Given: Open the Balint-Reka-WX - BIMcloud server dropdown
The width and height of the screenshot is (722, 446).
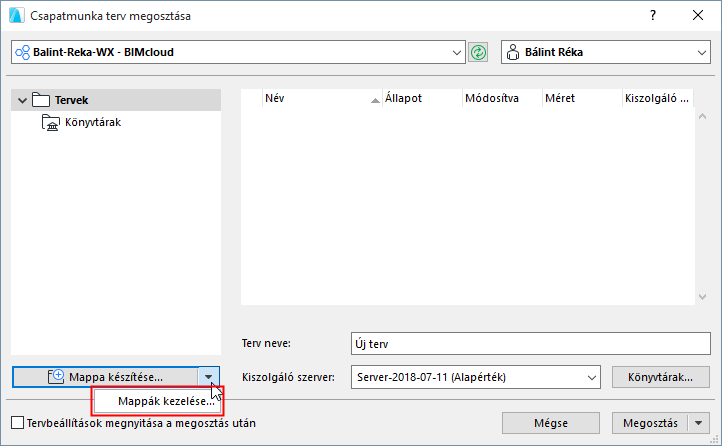Looking at the screenshot, I should tap(456, 52).
